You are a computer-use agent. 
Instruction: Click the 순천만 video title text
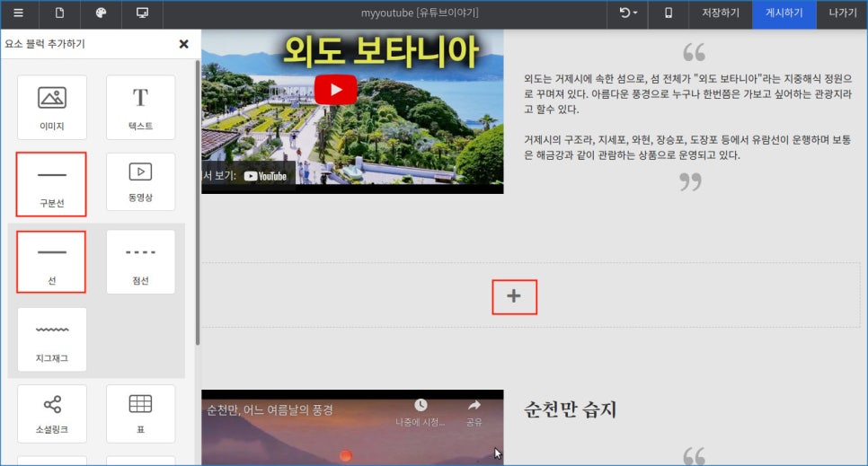[270, 410]
